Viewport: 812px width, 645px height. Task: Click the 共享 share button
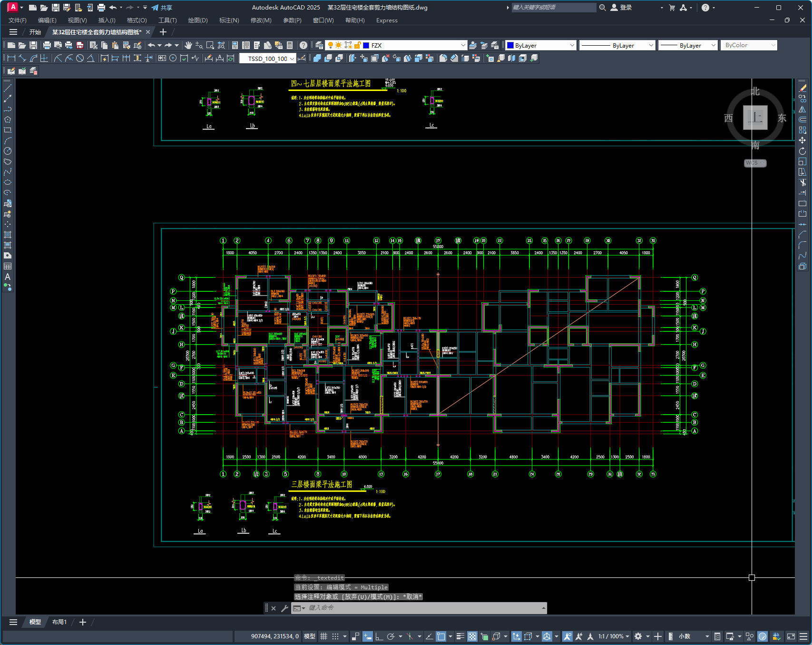pos(162,8)
